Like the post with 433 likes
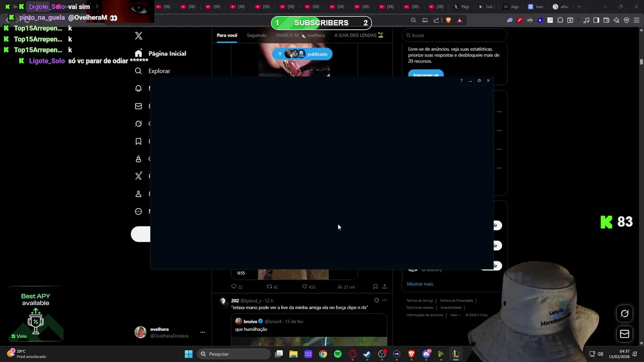 coord(308,287)
